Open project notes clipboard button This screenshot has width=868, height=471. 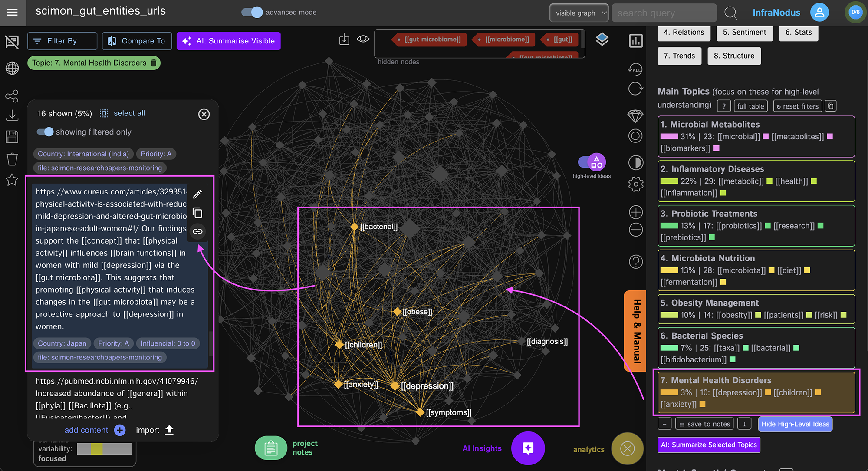pyautogui.click(x=271, y=448)
